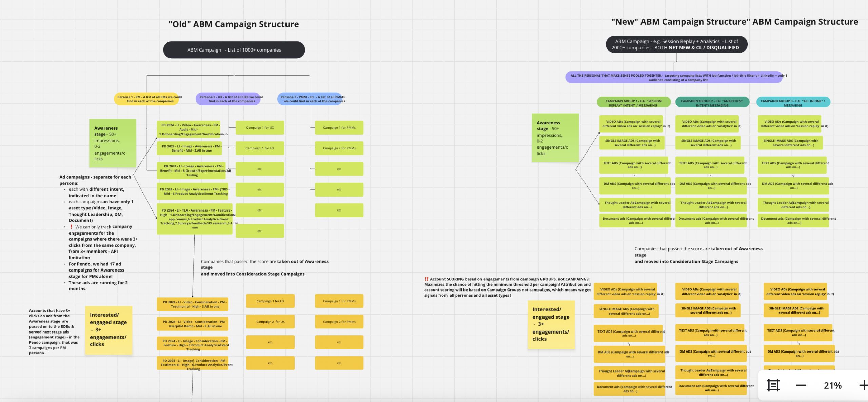Select the "Document ads" box in Campaign Group 1

[x=635, y=220]
